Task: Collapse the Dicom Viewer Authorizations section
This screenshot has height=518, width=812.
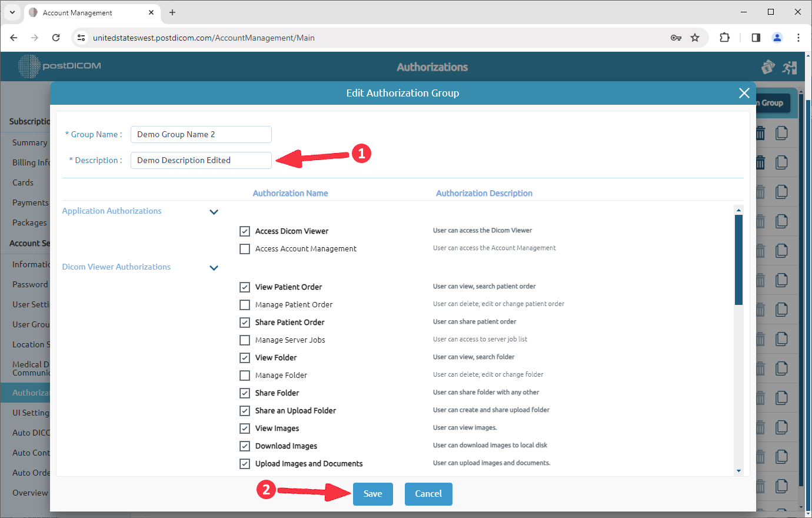Action: (214, 267)
